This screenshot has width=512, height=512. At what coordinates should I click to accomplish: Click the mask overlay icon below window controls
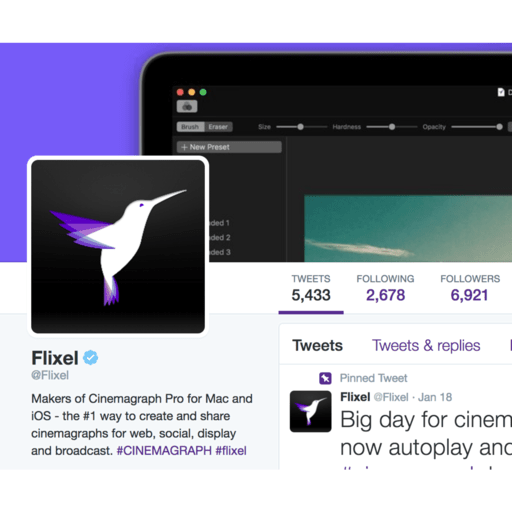click(x=187, y=106)
